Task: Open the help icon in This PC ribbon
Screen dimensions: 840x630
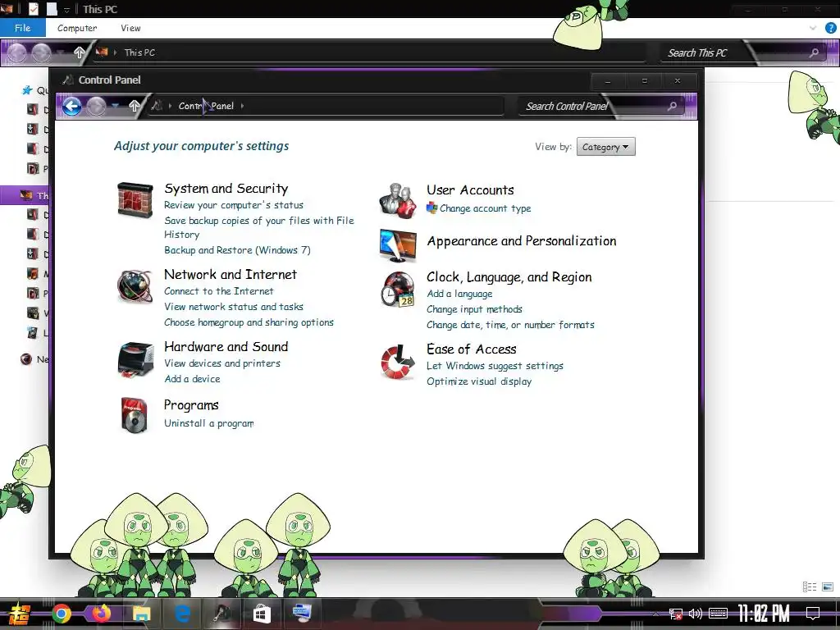Action: coord(830,28)
